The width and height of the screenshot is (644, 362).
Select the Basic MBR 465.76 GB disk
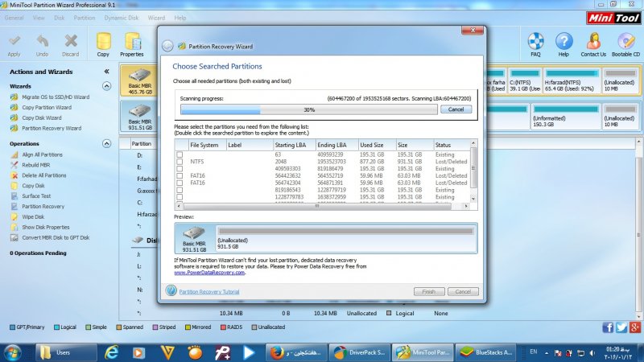click(139, 81)
